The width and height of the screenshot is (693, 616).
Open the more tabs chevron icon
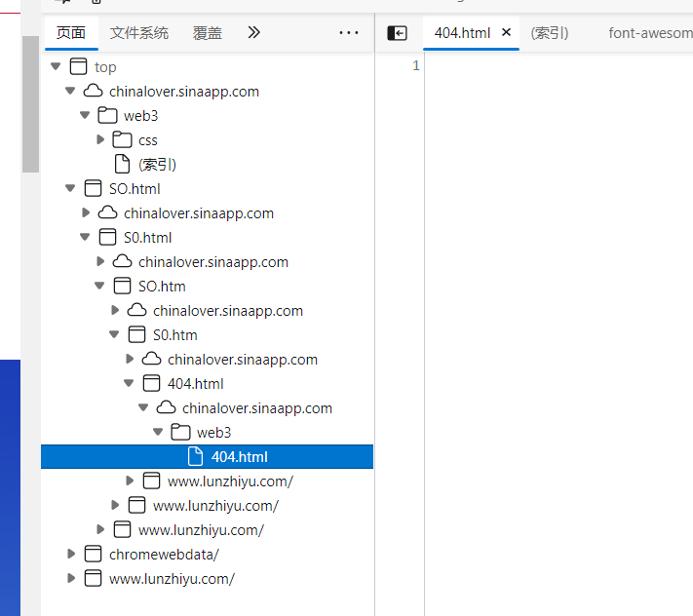point(253,32)
